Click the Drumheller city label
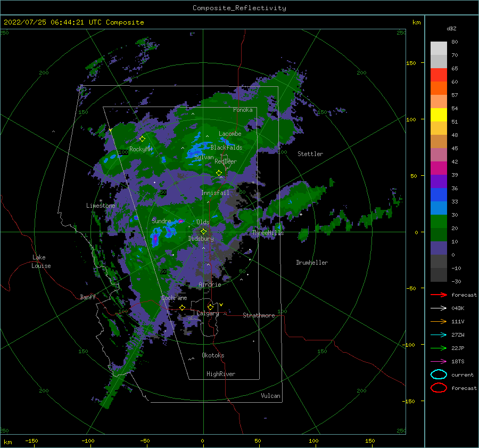The height and width of the screenshot is (448, 479). pos(312,263)
